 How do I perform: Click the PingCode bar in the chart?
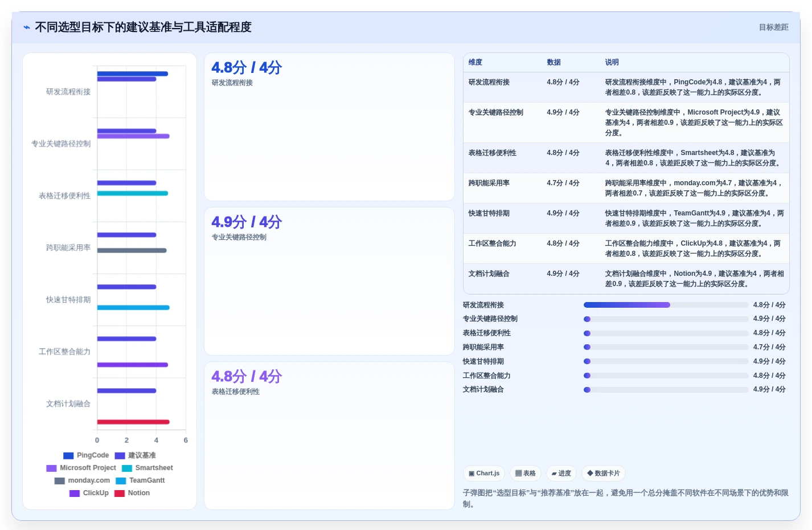point(133,74)
